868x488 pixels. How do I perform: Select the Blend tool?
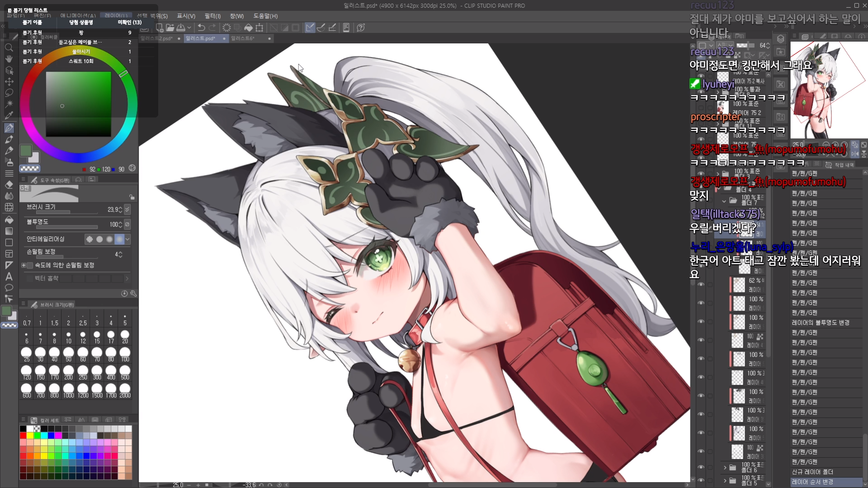click(x=9, y=196)
